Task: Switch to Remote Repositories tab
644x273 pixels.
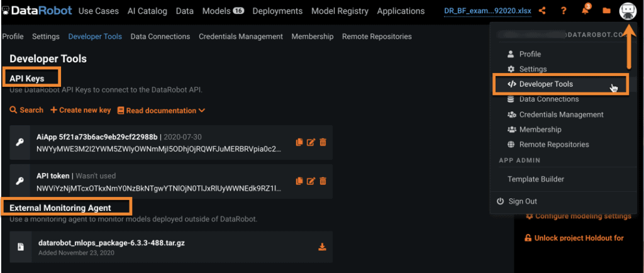Action: click(377, 36)
